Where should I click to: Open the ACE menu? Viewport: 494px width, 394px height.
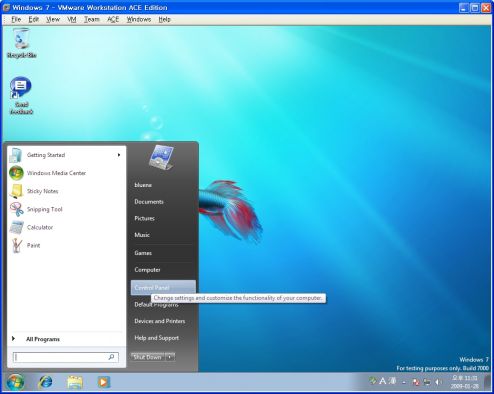[x=113, y=19]
